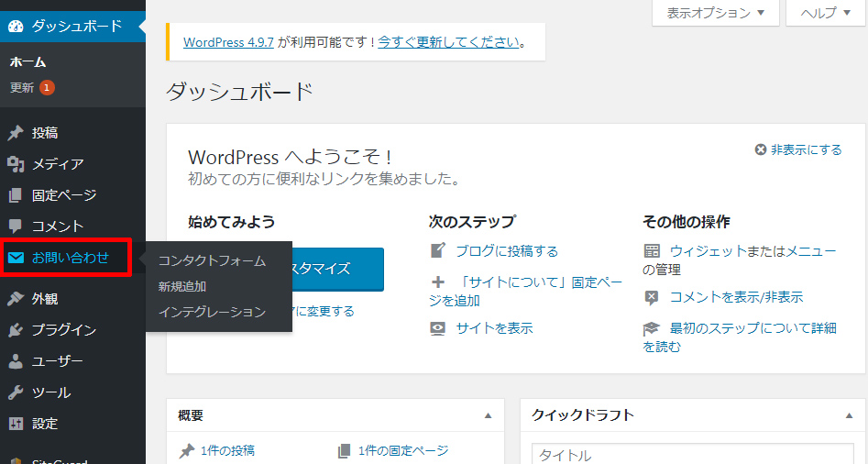
Task: Collapse the クイックドラフト panel arrow
Action: coord(849,415)
